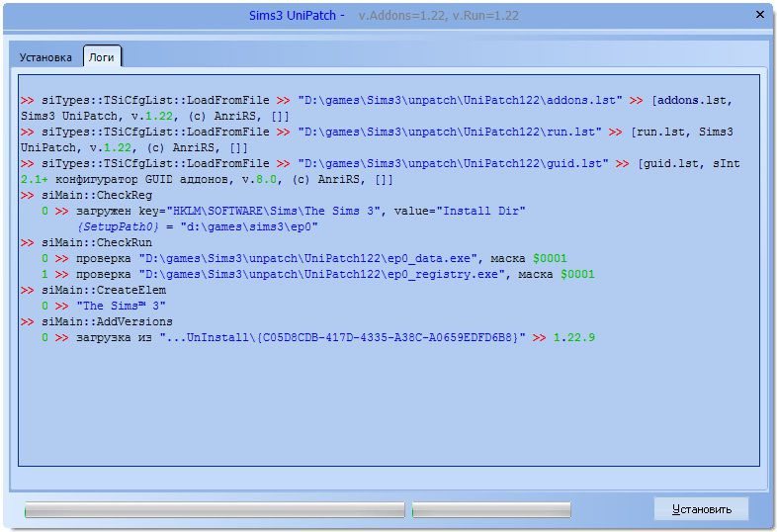Click the Sims3 UniPatch title text
Screen dimensions: 777x532
pos(295,16)
